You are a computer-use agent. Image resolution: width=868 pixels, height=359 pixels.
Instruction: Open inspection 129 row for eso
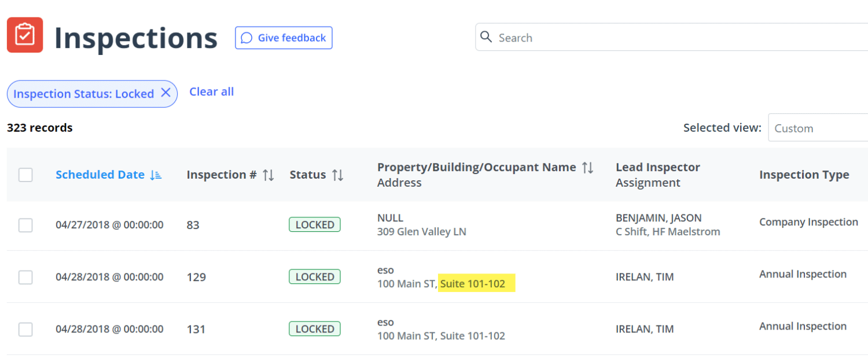tap(385, 271)
